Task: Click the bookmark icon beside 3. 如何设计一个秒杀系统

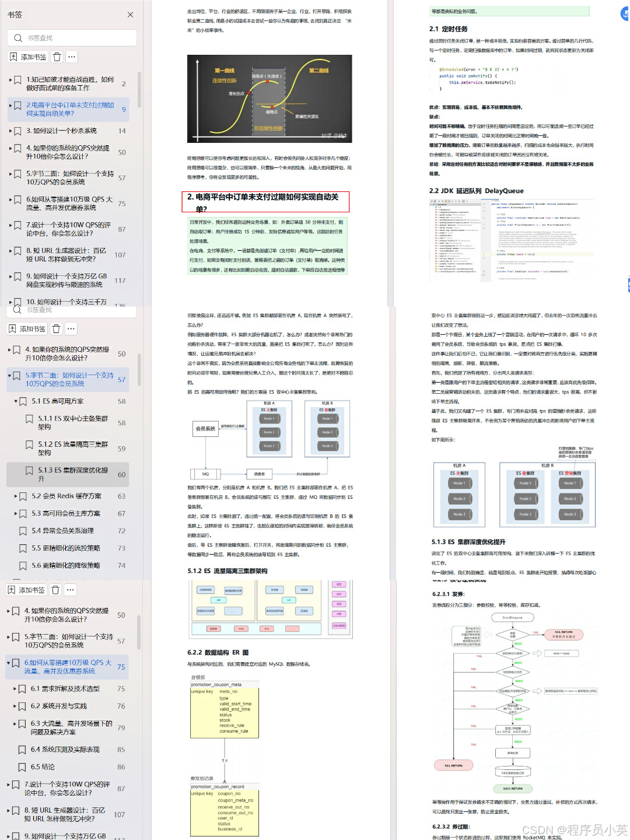Action: [18, 131]
